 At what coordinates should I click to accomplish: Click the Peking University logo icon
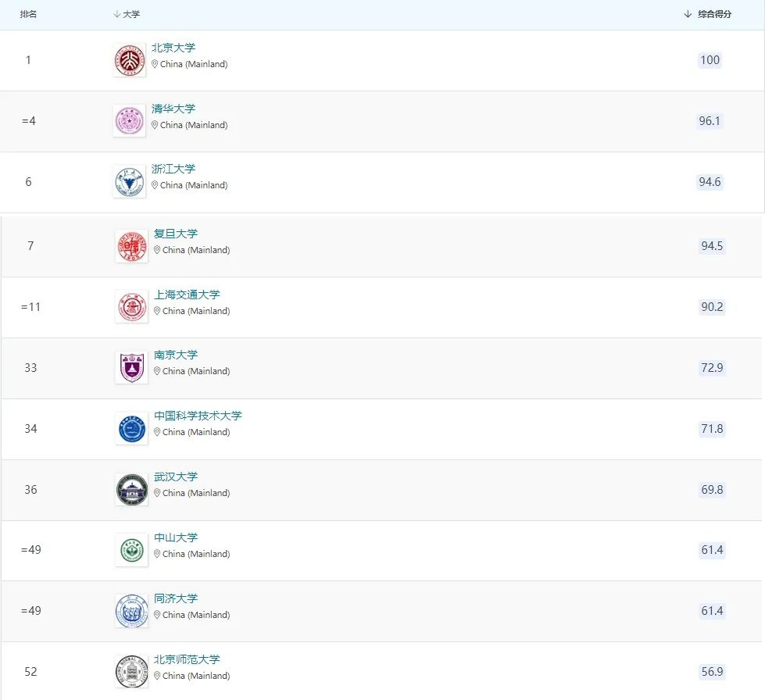(x=129, y=60)
